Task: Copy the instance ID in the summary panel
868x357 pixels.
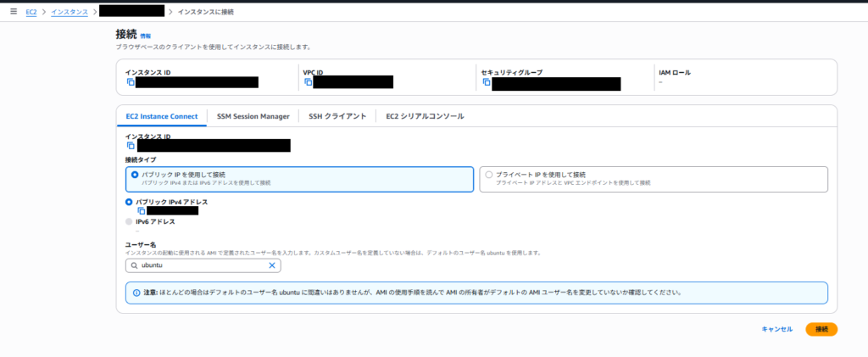Action: coord(131,82)
